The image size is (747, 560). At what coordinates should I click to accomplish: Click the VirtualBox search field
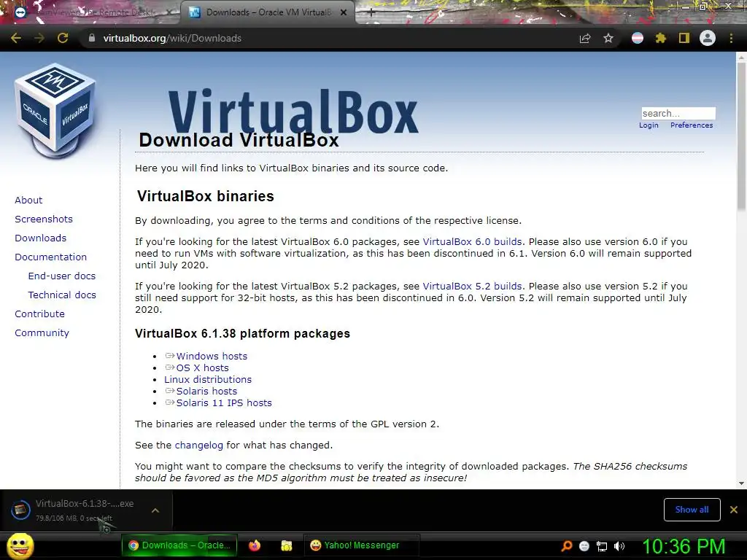click(678, 113)
